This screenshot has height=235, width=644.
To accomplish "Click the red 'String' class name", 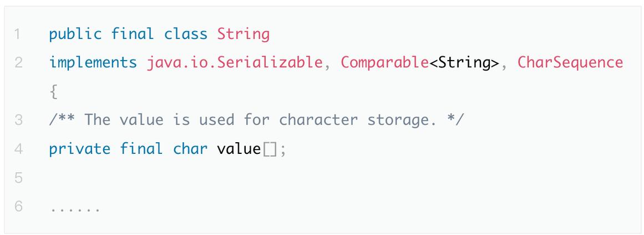I will tap(243, 36).
